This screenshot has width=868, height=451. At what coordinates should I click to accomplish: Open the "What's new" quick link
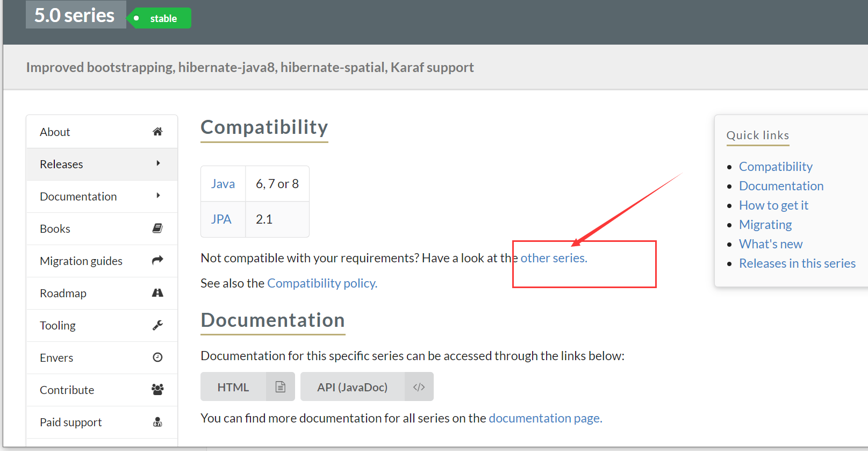click(x=771, y=244)
